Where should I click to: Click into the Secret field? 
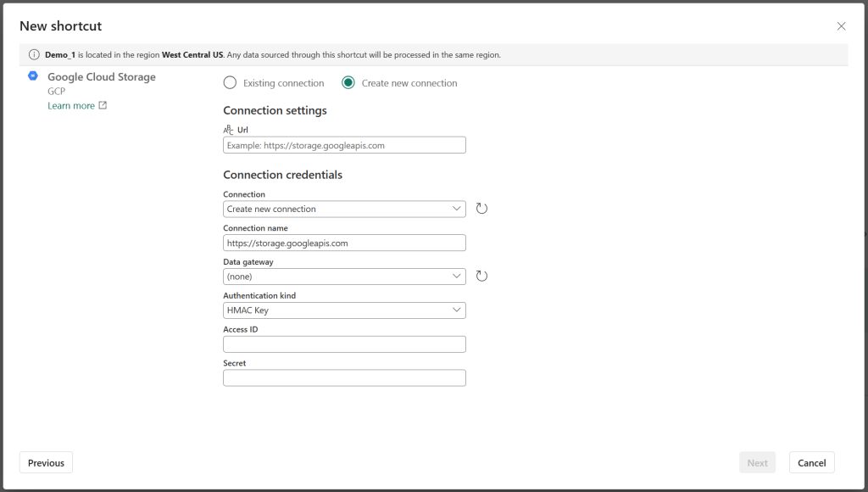pos(344,377)
